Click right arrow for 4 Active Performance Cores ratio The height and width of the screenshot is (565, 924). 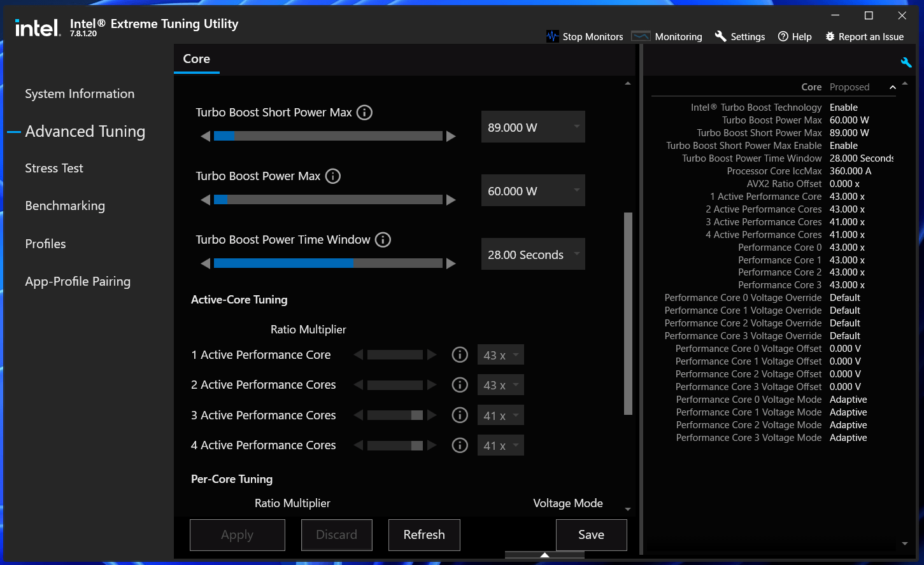(432, 445)
